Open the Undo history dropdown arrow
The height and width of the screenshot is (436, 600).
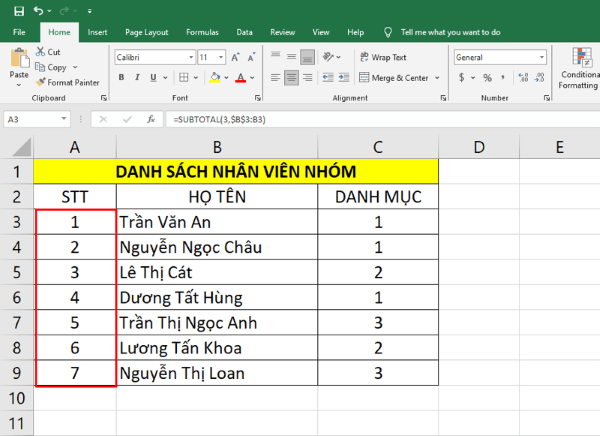click(x=49, y=11)
